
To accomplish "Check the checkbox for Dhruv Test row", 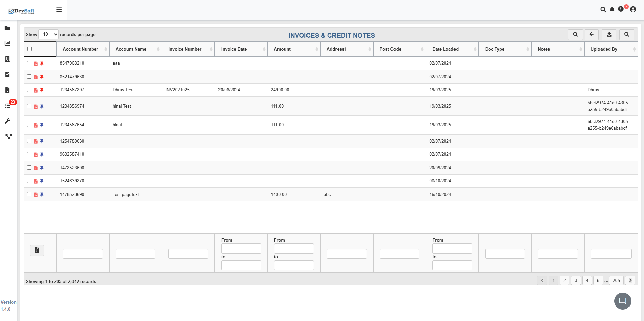I will tap(29, 90).
